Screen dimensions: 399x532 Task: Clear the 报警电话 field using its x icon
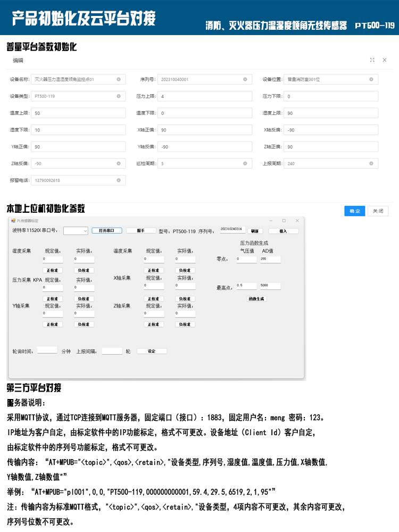119,180
